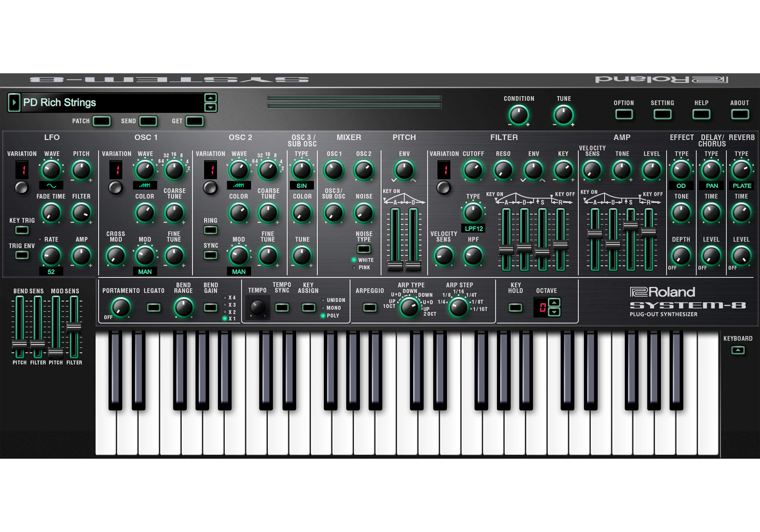Image resolution: width=760 pixels, height=532 pixels.
Task: Click the FILTER RESO knob
Action: [x=503, y=170]
